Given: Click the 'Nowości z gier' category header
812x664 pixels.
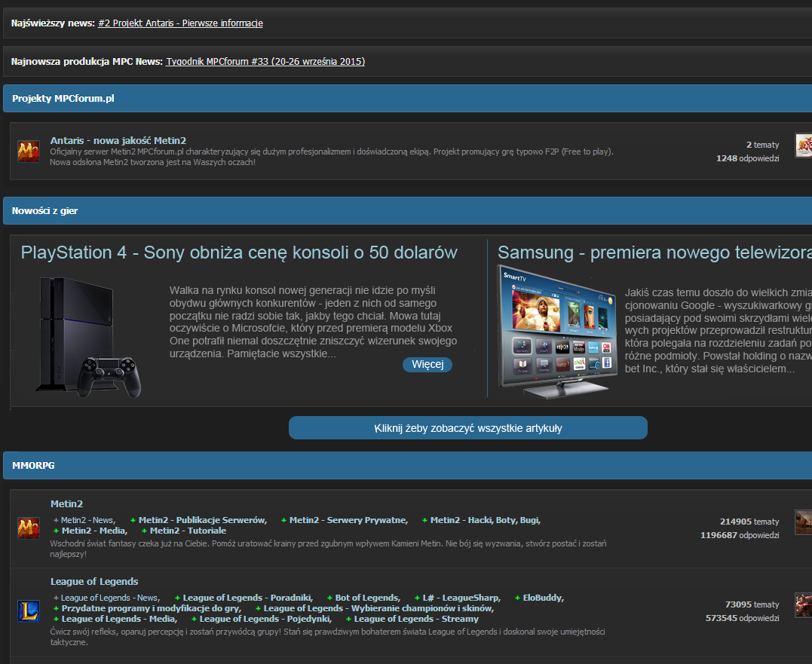Looking at the screenshot, I should [408, 210].
